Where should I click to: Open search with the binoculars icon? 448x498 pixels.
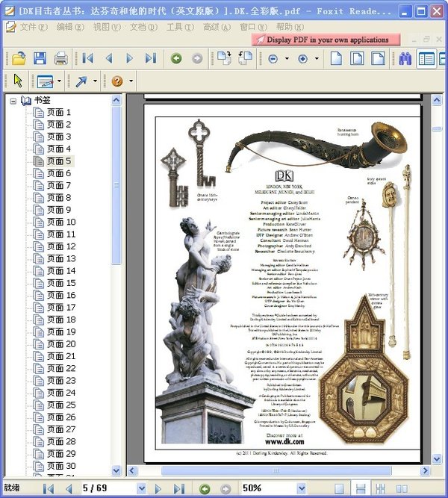pos(405,59)
